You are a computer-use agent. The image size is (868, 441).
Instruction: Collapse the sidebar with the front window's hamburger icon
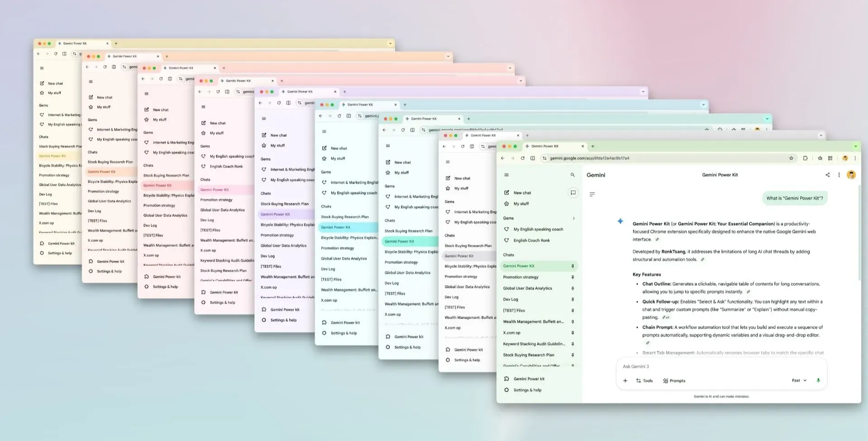[506, 175]
